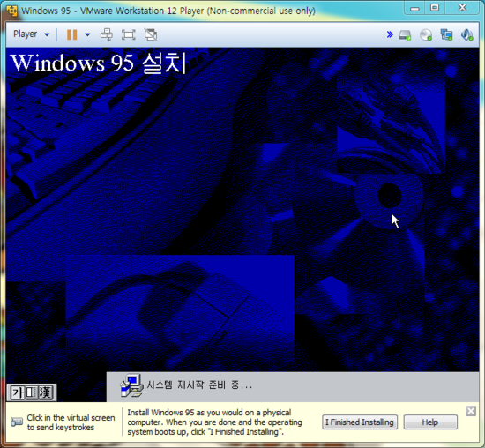The width and height of the screenshot is (485, 448).
Task: Click the CD/DVD drive device icon
Action: 426,34
